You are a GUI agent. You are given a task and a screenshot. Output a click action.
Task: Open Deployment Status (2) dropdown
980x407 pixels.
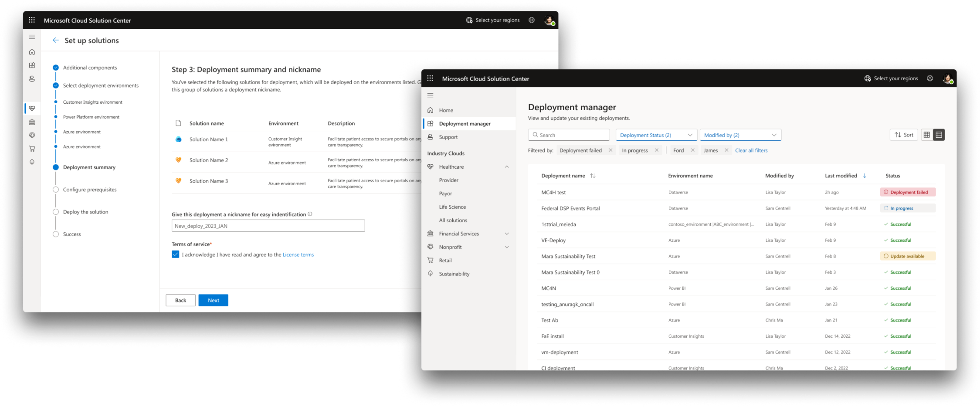pos(656,135)
